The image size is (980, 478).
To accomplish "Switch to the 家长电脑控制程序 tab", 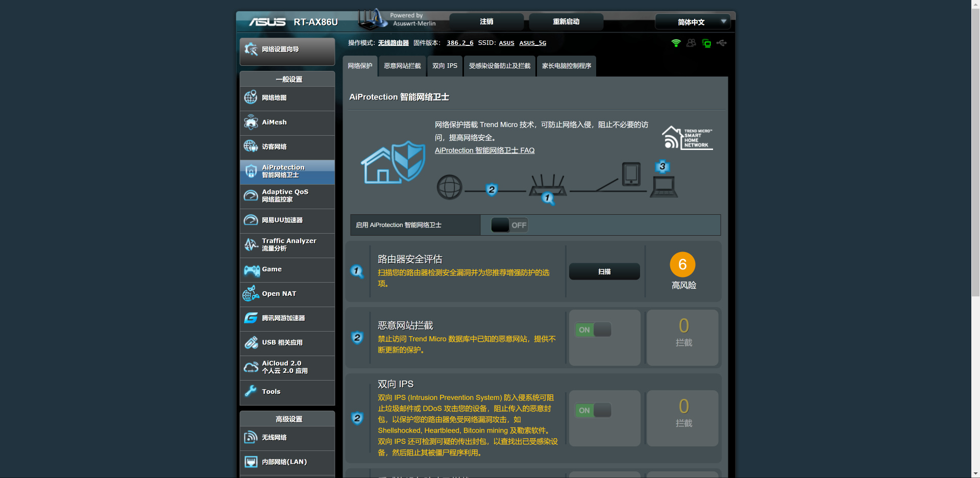I will coord(567,66).
